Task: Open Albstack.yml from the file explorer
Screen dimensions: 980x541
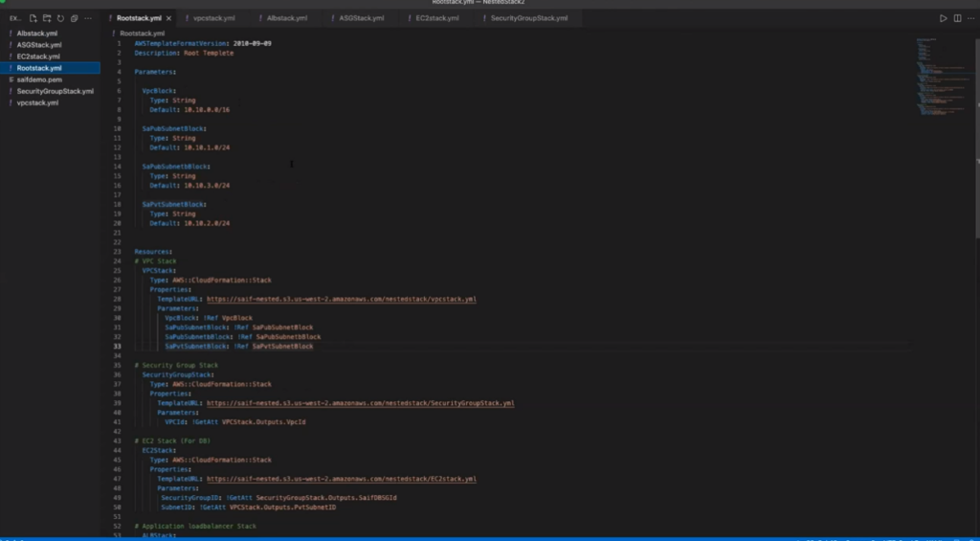Action: tap(38, 34)
